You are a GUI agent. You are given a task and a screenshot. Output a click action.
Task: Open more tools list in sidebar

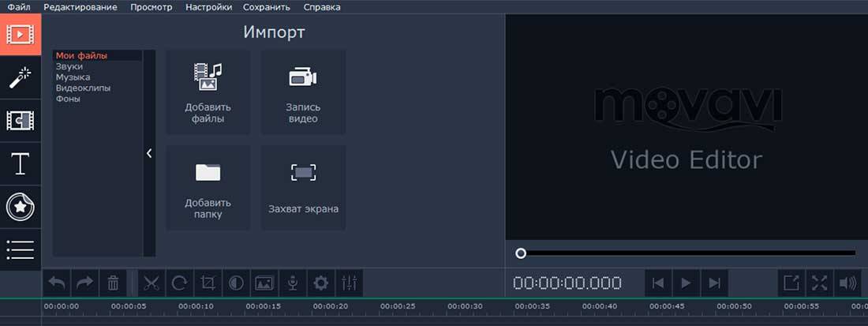pyautogui.click(x=20, y=249)
